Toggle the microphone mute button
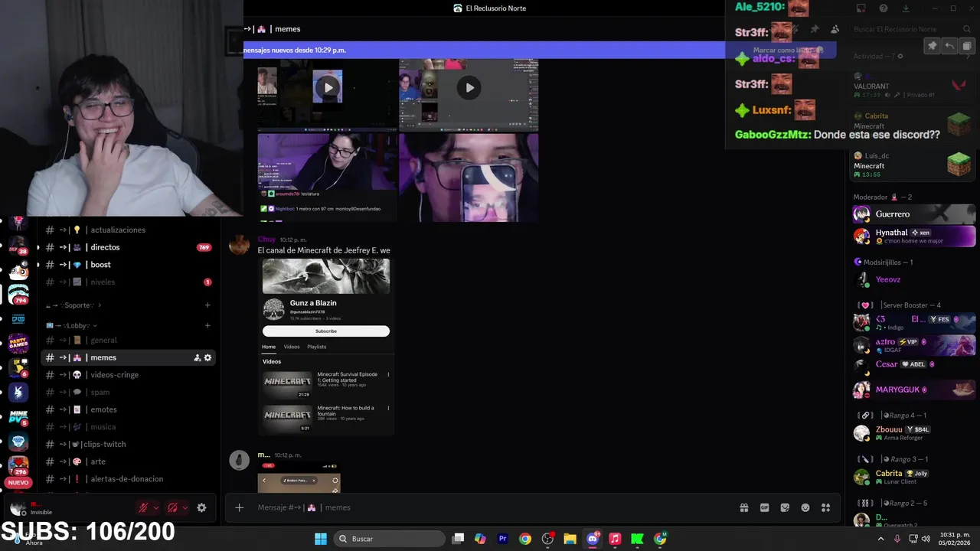This screenshot has height=551, width=980. [x=143, y=507]
